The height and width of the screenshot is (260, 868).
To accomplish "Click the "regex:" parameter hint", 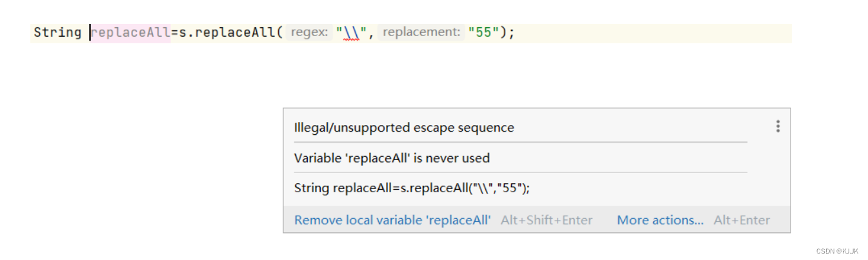I will coord(310,32).
